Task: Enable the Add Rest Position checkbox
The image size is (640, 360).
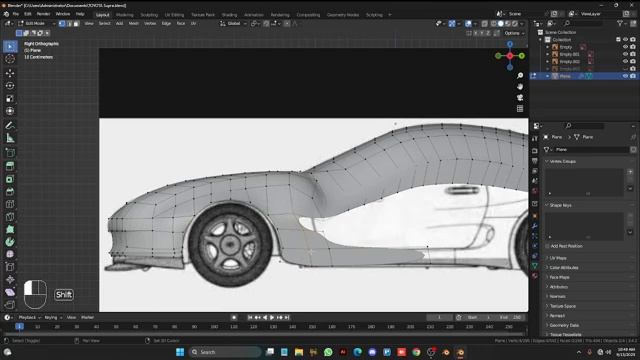Action: 547,246
